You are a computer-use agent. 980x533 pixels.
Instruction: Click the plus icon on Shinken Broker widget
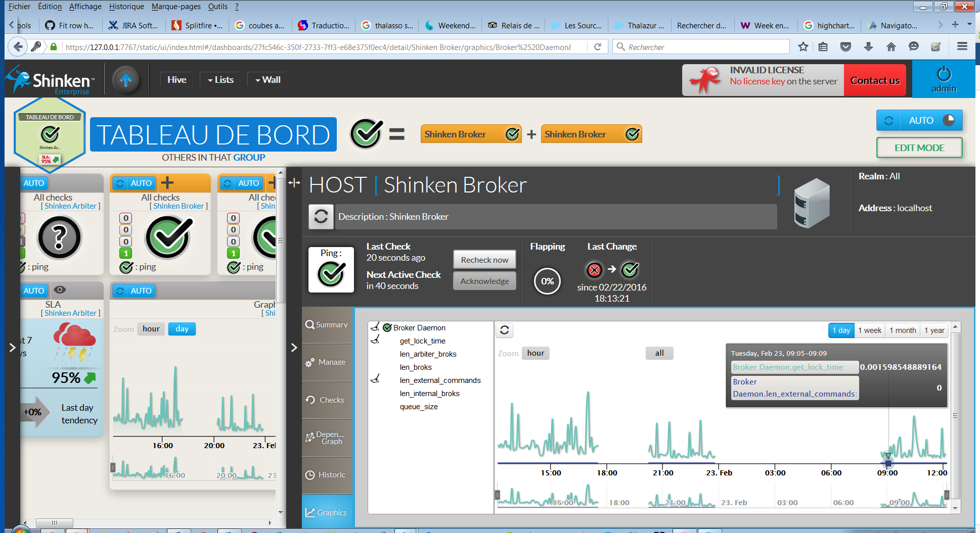click(x=167, y=182)
